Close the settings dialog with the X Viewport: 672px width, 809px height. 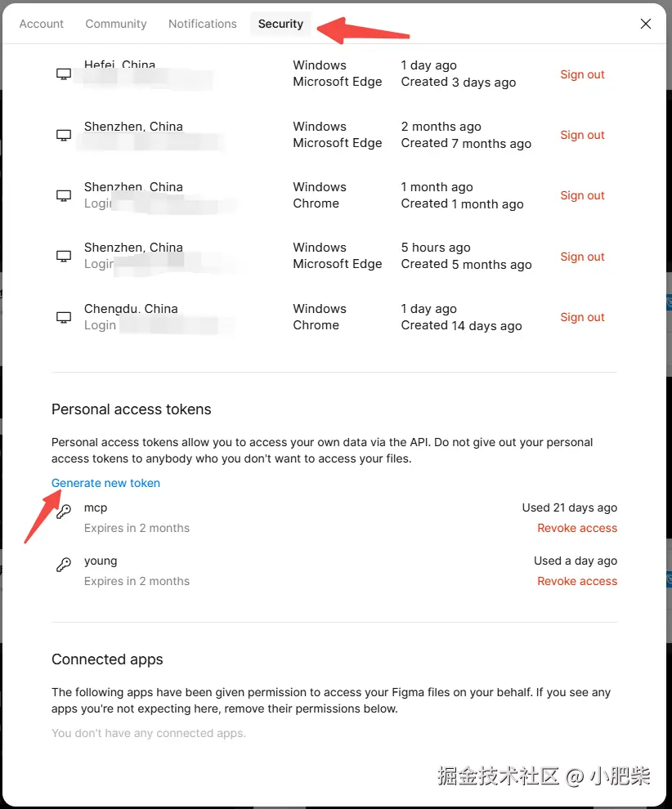pyautogui.click(x=646, y=24)
